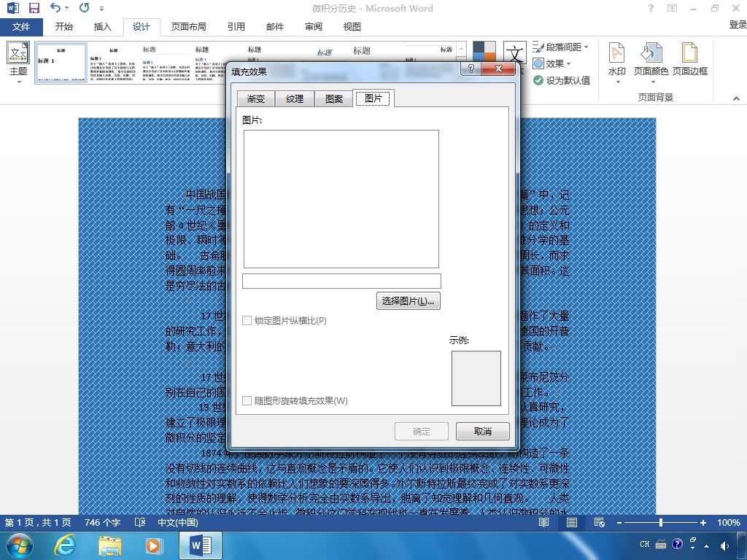Viewport: 747px width, 560px height.
Task: Click the 100% zoom level
Action: [729, 522]
